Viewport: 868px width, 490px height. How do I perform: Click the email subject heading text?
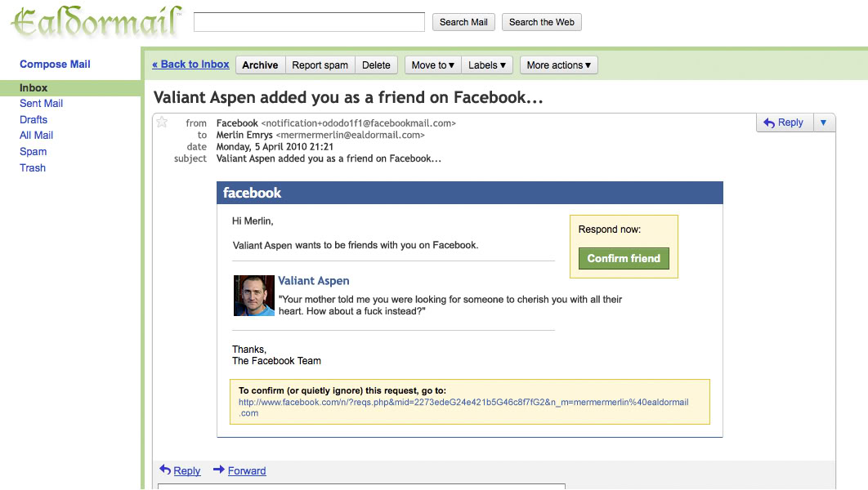348,97
